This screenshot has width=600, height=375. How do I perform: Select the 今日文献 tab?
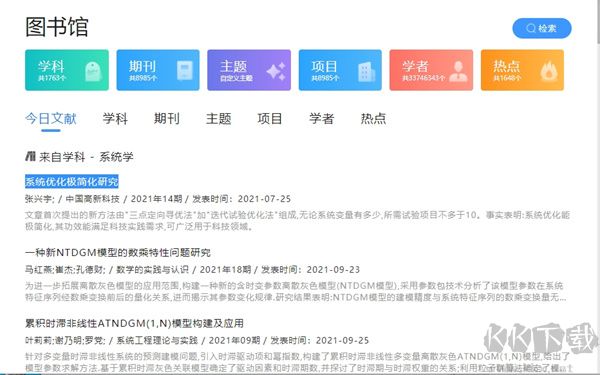[x=51, y=119]
